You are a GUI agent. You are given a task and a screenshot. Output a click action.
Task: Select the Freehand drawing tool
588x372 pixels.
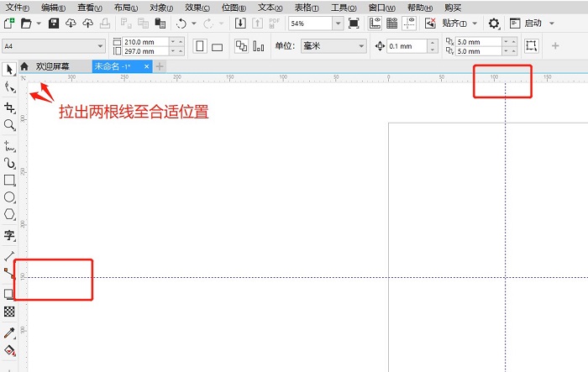pyautogui.click(x=9, y=146)
